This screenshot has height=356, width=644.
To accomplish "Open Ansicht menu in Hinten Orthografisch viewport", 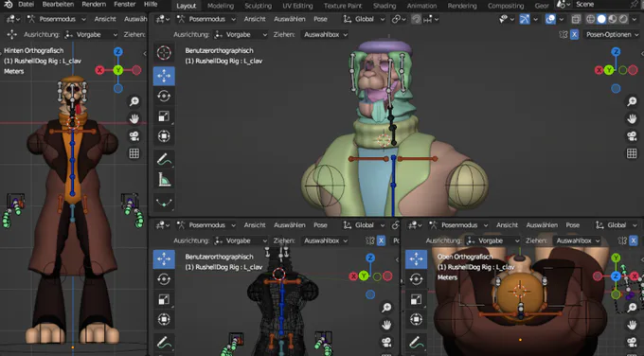I will coord(105,19).
